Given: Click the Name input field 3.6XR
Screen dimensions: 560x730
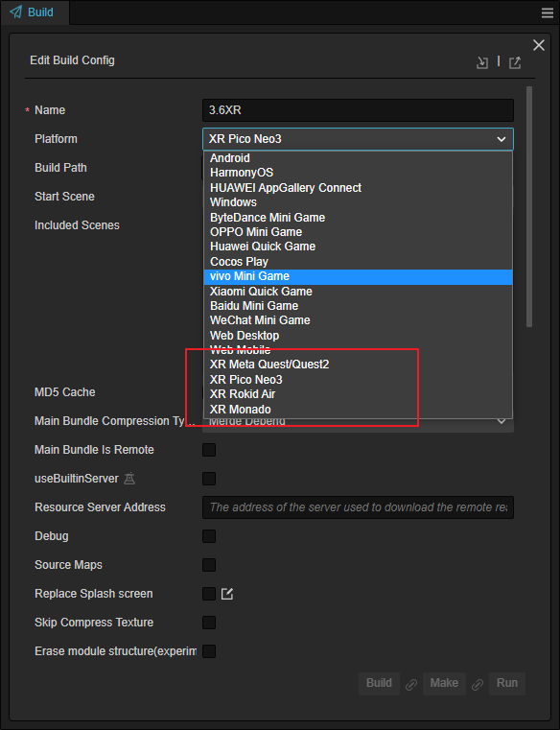Looking at the screenshot, I should 358,110.
